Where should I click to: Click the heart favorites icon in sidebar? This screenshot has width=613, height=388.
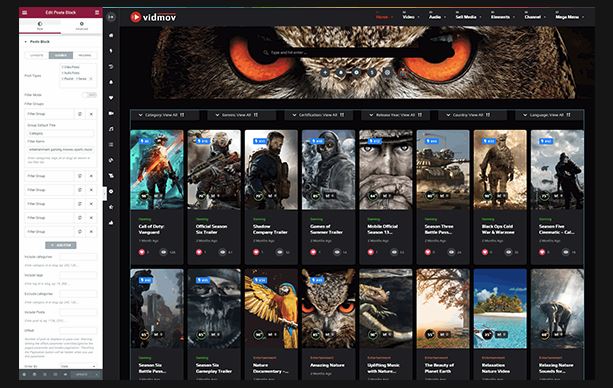click(111, 98)
